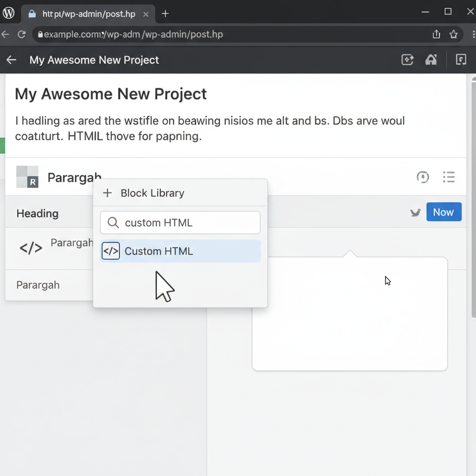This screenshot has width=476, height=476.
Task: Bookmark the page with the star icon
Action: click(x=454, y=34)
